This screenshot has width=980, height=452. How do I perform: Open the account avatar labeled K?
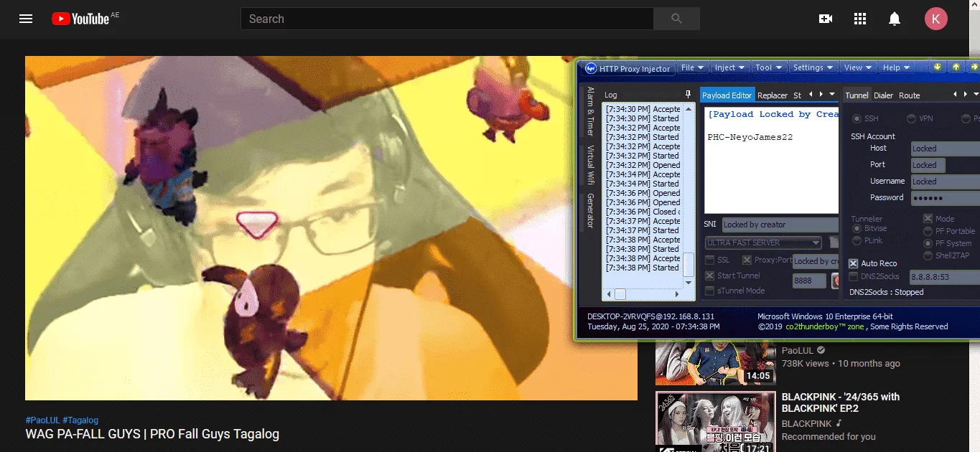935,19
